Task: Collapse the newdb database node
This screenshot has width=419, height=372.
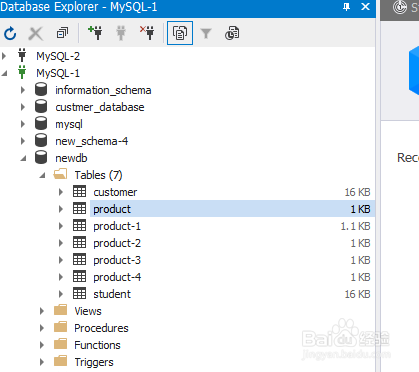Action: click(23, 158)
